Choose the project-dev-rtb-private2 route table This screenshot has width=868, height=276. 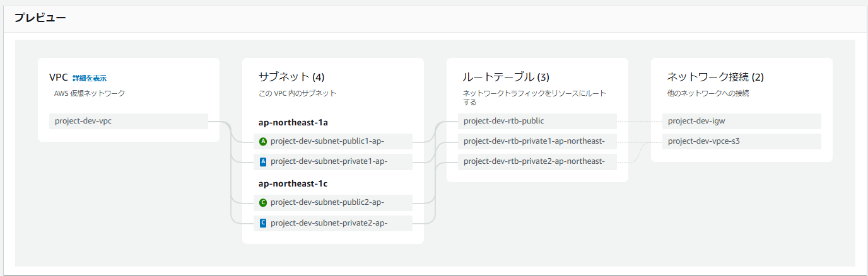click(x=534, y=162)
